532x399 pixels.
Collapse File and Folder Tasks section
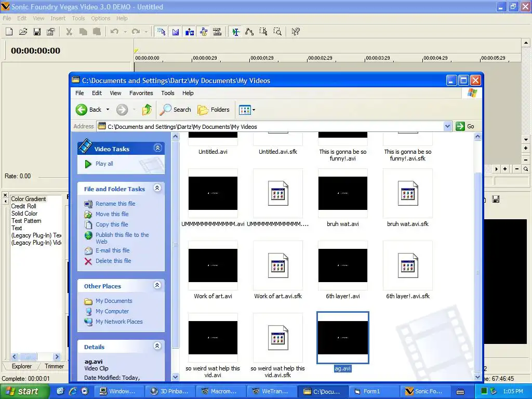tap(157, 188)
